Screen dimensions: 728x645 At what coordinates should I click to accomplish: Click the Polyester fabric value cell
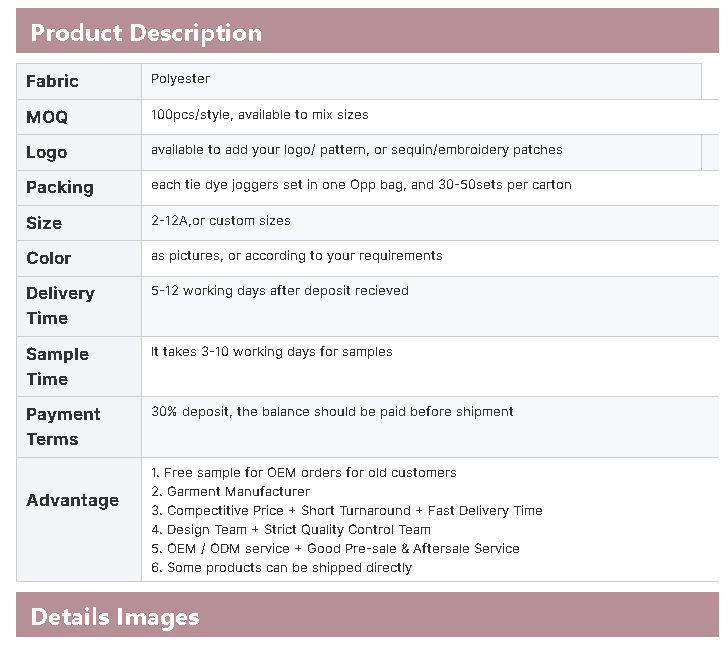point(180,79)
